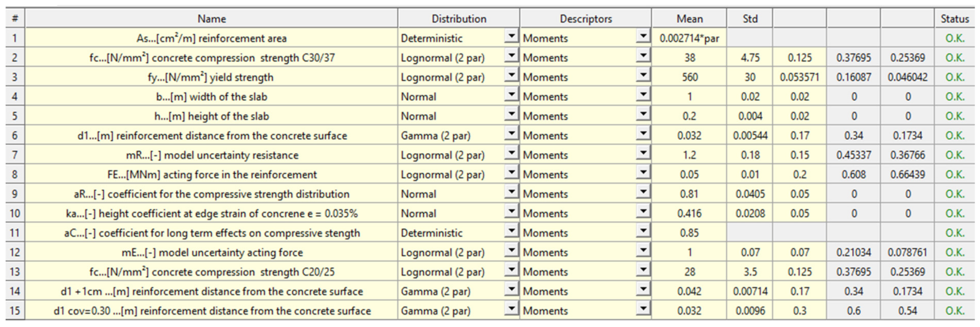The width and height of the screenshot is (980, 327).
Task: Click the As reinforcement area name cell
Action: [x=212, y=38]
